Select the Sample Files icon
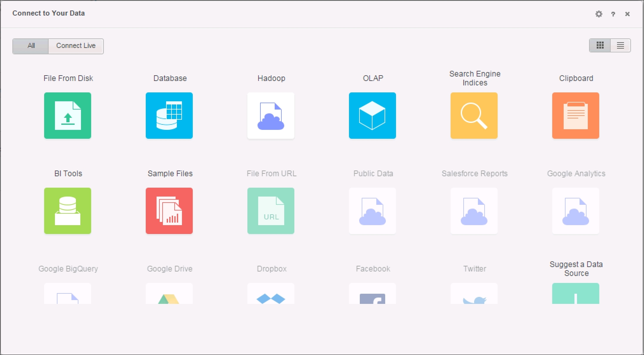 pyautogui.click(x=169, y=211)
